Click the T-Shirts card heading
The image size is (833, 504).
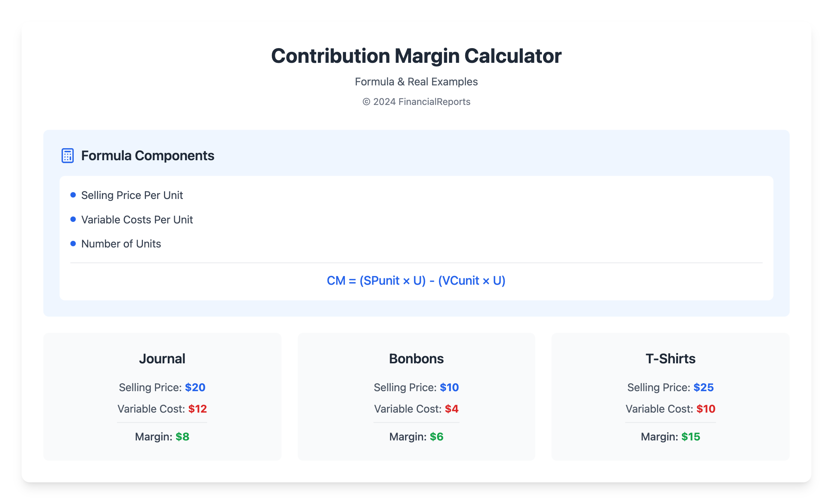coord(670,359)
